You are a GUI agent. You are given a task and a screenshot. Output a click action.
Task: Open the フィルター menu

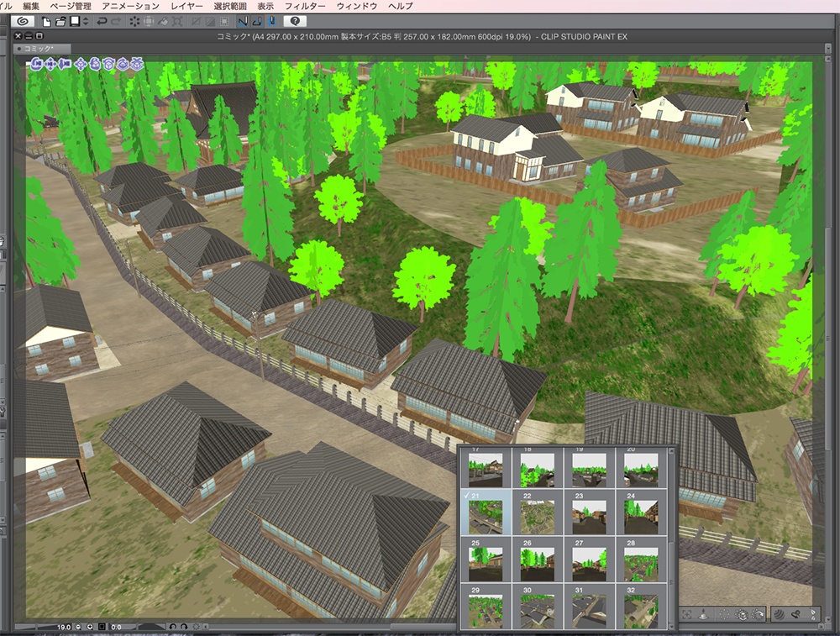[x=304, y=6]
